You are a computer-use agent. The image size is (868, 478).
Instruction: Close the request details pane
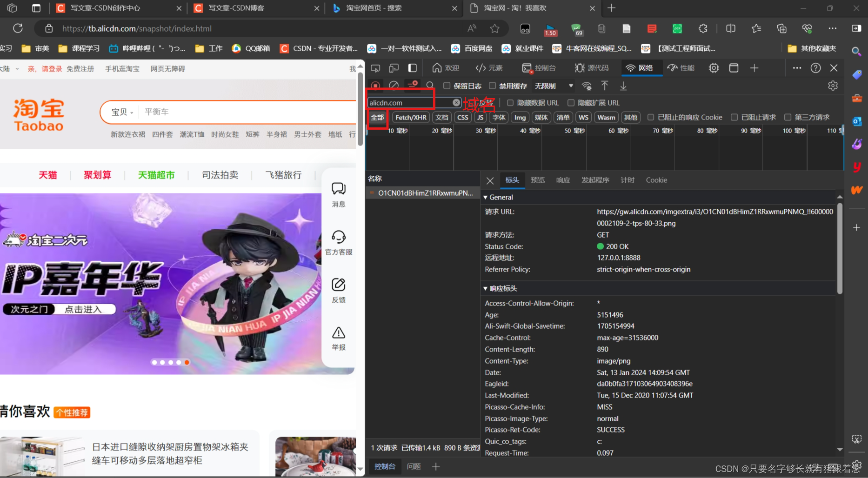coord(490,180)
